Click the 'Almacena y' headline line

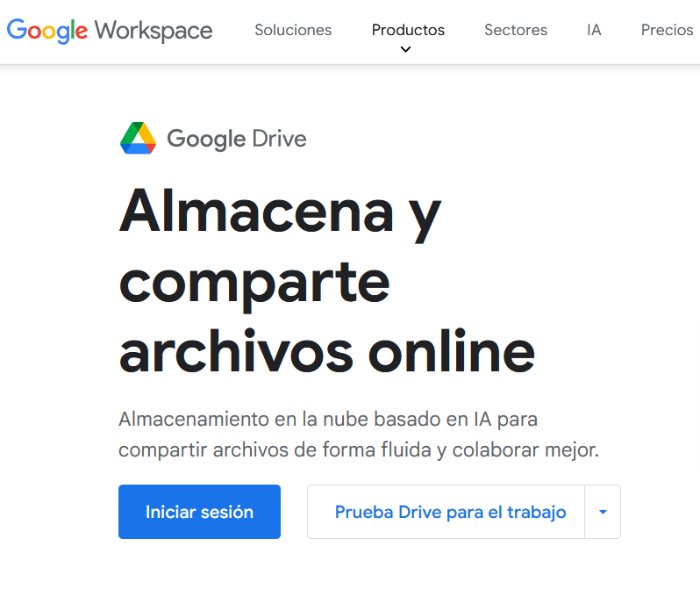pyautogui.click(x=279, y=211)
